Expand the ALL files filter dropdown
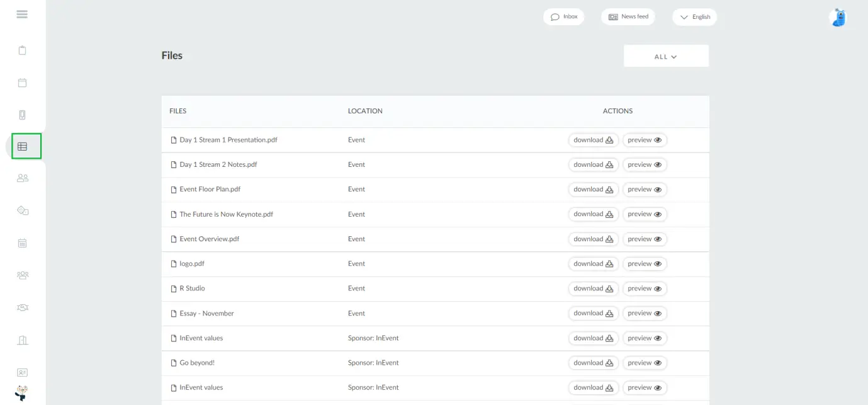This screenshot has height=405, width=868. pyautogui.click(x=666, y=56)
